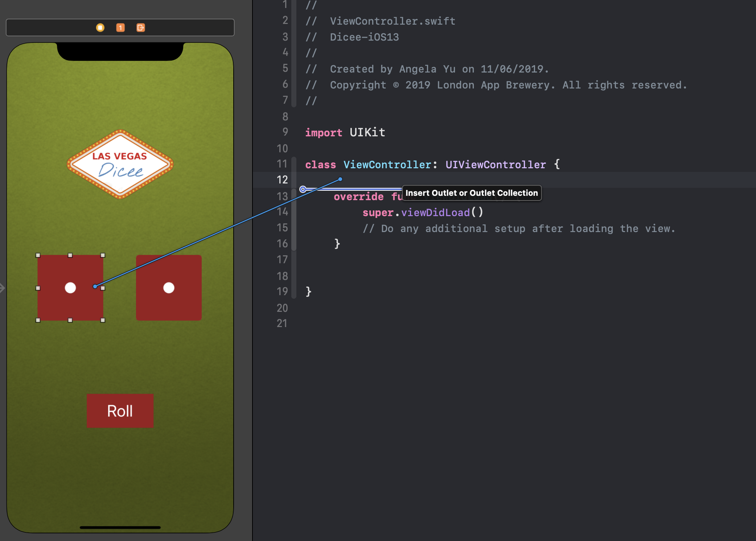Click the outlet insertion circle indicator

(303, 189)
